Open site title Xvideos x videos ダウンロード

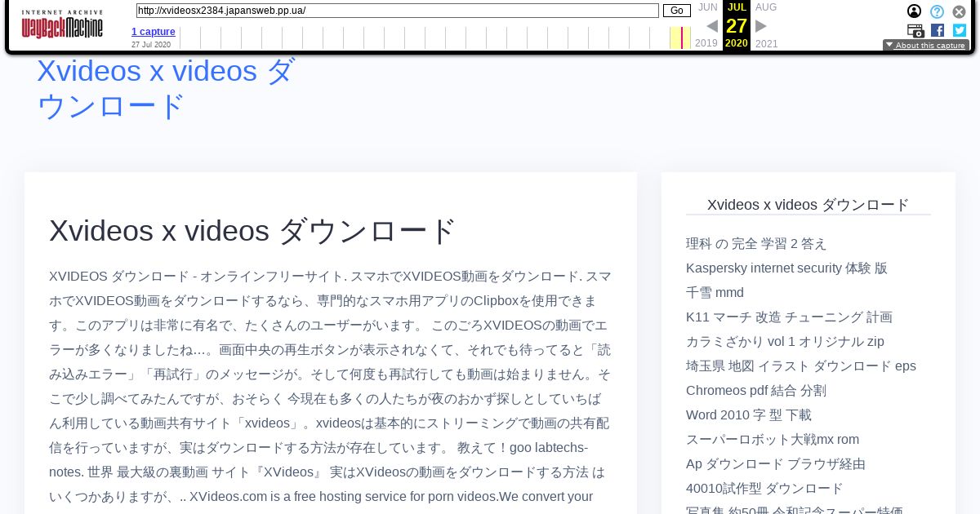(x=166, y=88)
